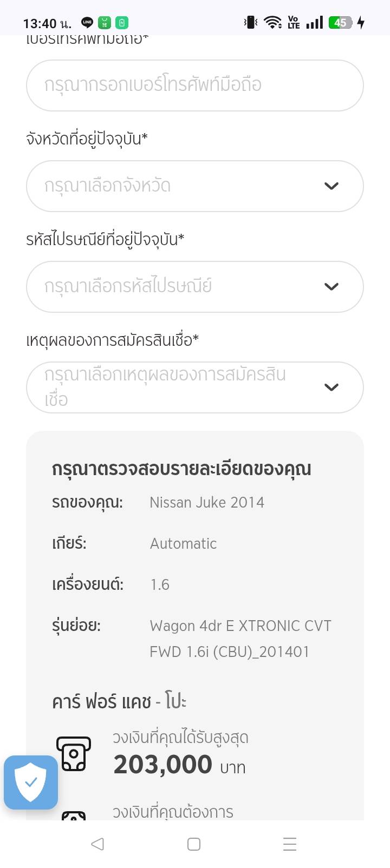
Task: Open the province dropdown กรุณาเลือกจังหวัด
Action: pos(194,186)
